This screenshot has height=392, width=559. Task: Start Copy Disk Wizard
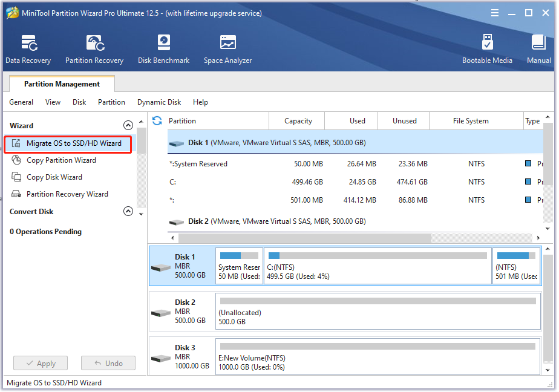click(x=54, y=177)
